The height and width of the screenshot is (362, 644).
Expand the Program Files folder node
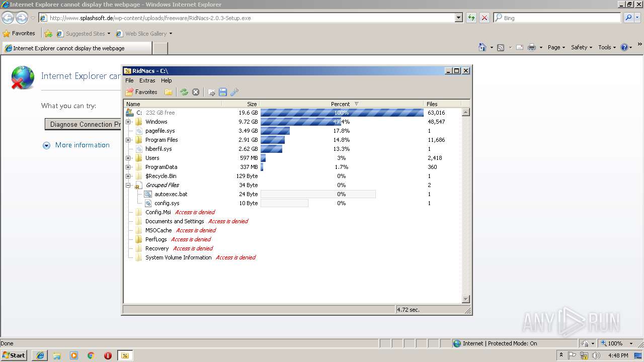tap(128, 140)
